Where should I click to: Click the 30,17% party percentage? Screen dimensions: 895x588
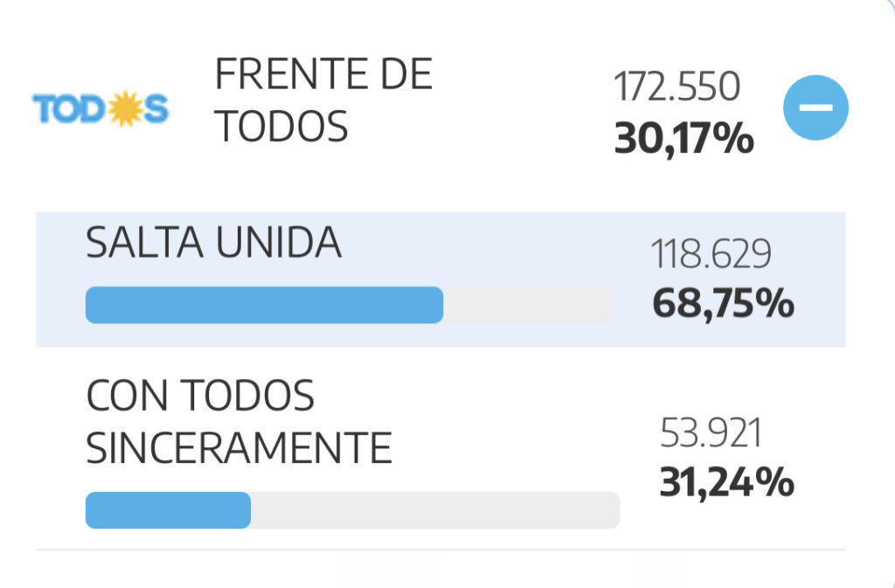[683, 138]
